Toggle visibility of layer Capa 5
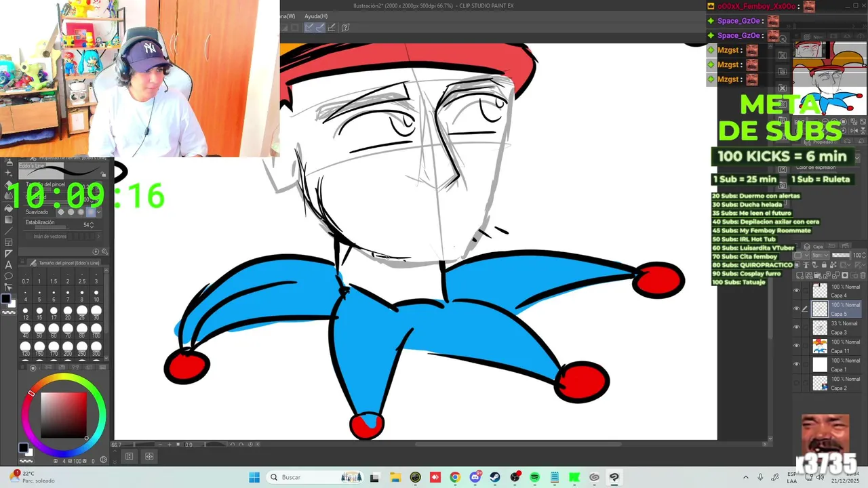The height and width of the screenshot is (488, 868). coord(797,309)
